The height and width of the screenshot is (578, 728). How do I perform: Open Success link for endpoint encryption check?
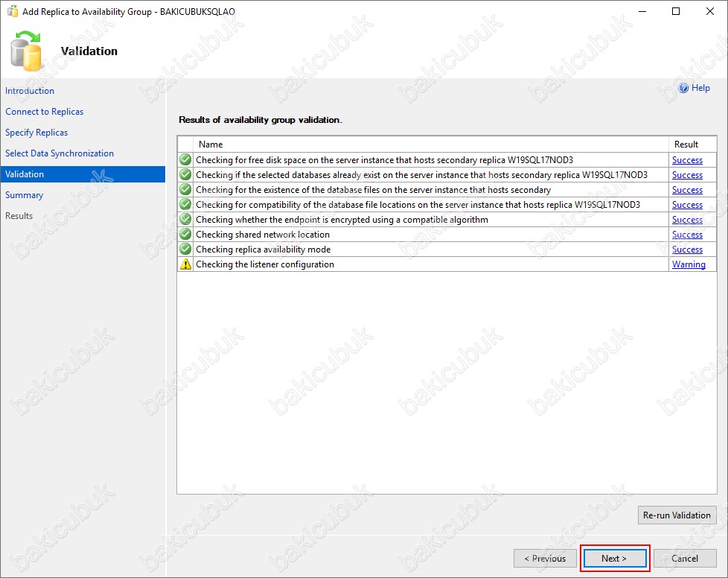(x=687, y=219)
